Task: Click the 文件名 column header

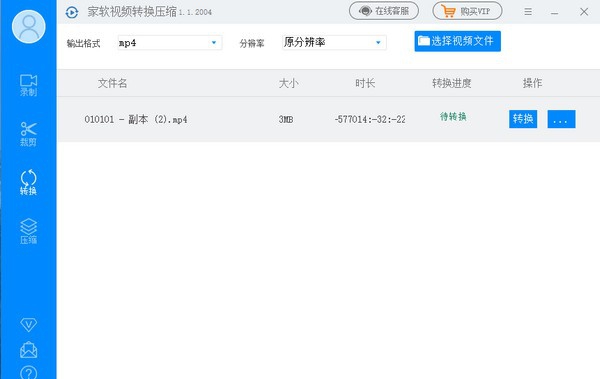Action: click(112, 83)
